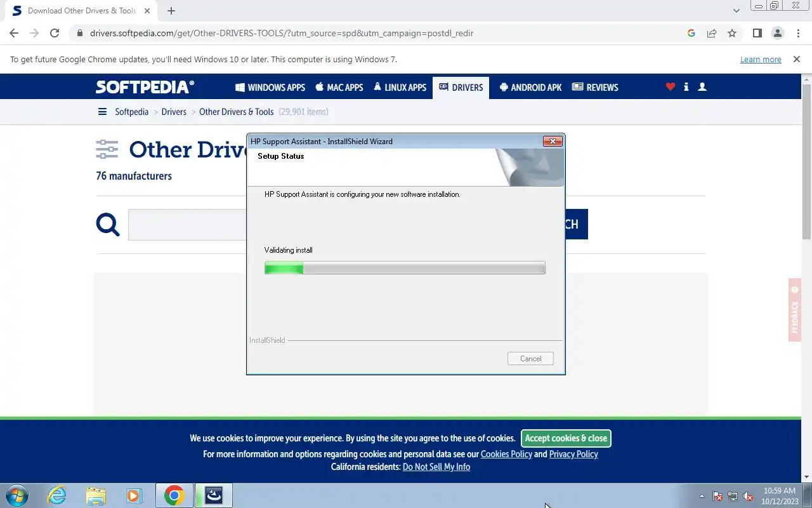Close the InstallShield Wizard window
812x508 pixels.
(553, 141)
